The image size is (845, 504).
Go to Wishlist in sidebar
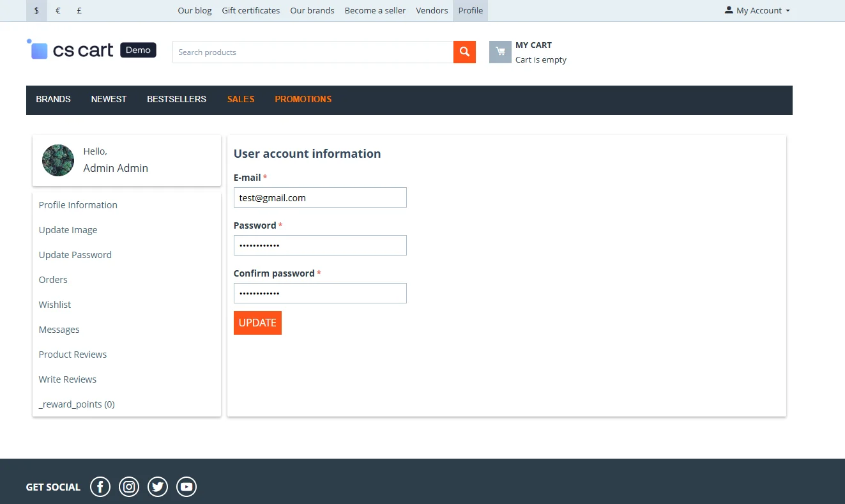click(55, 305)
